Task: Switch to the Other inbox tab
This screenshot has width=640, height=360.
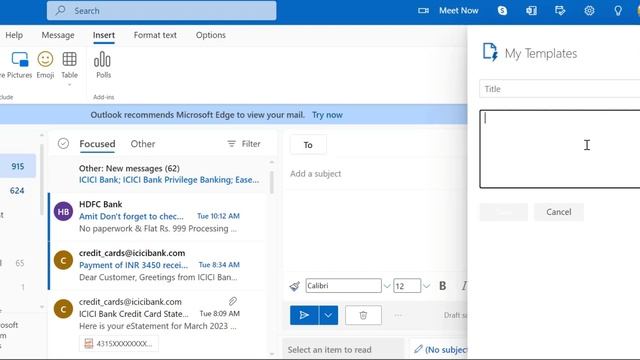Action: coord(143,144)
